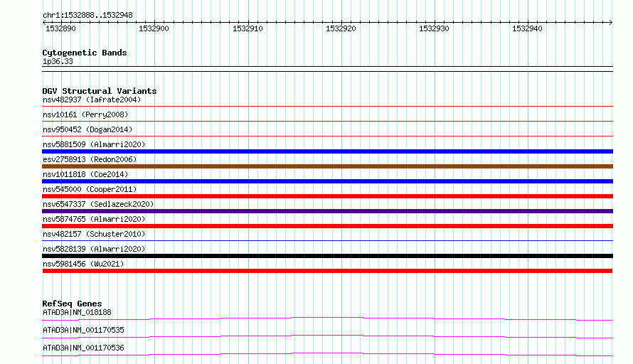Open variant nsv482157 (Schuster2010) label
The height and width of the screenshot is (364, 633).
[94, 234]
